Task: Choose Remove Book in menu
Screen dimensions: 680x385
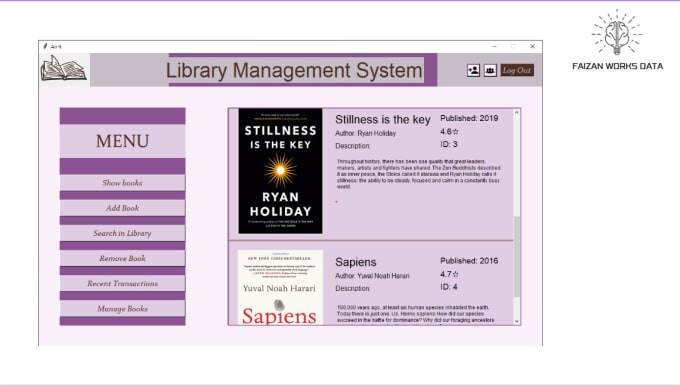Action: point(122,258)
